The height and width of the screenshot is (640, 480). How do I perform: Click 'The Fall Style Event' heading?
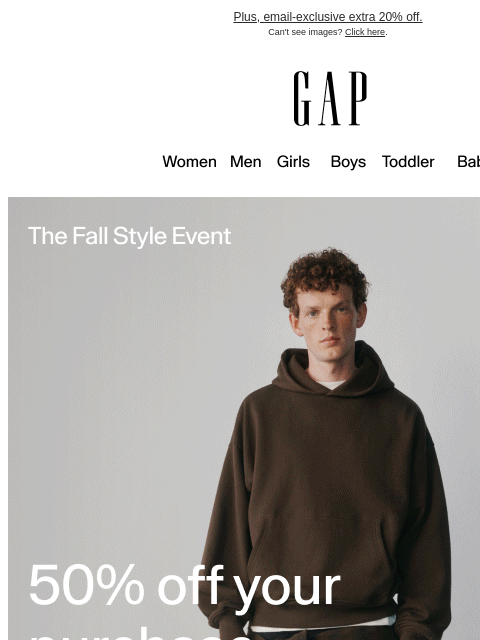[129, 236]
